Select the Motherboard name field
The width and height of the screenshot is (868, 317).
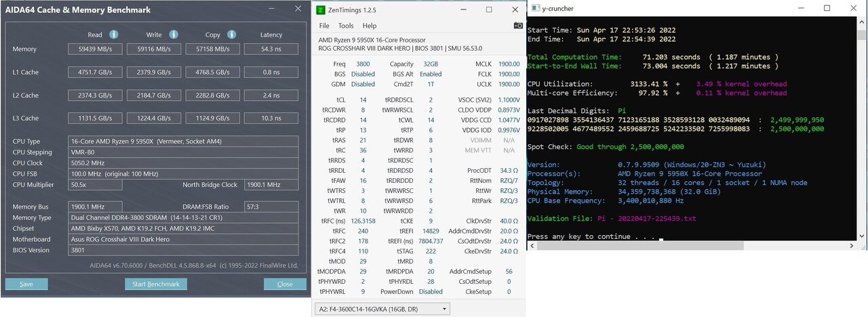(183, 239)
